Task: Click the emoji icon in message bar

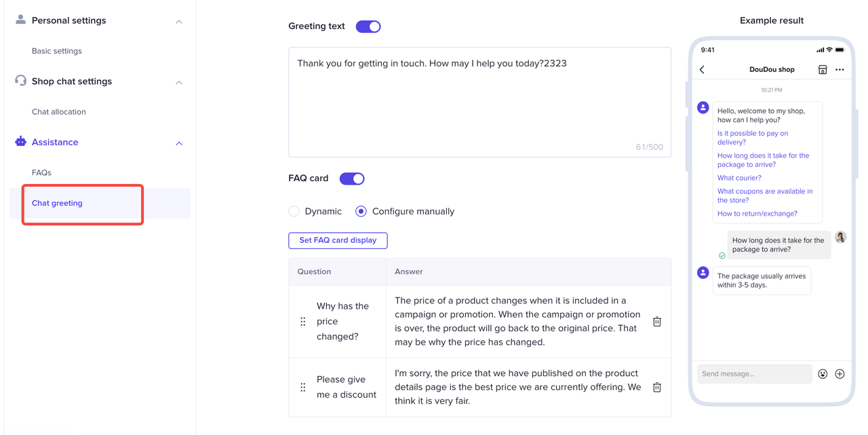Action: coord(823,374)
